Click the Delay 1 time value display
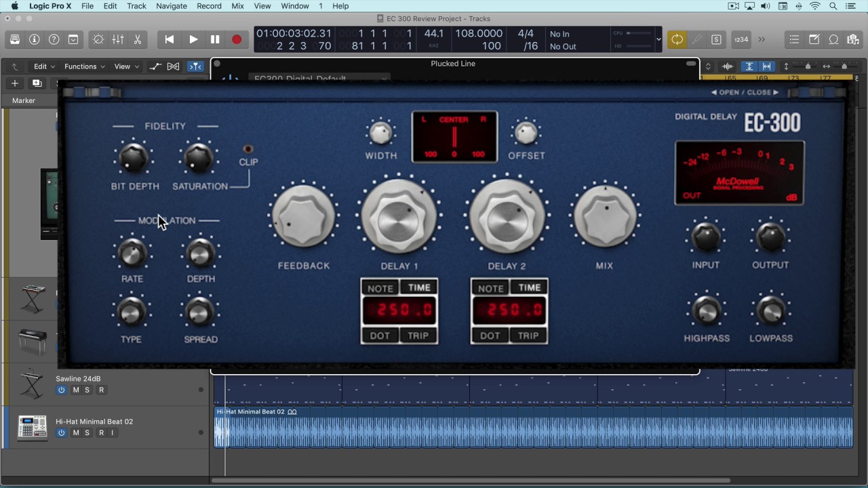 click(x=399, y=311)
